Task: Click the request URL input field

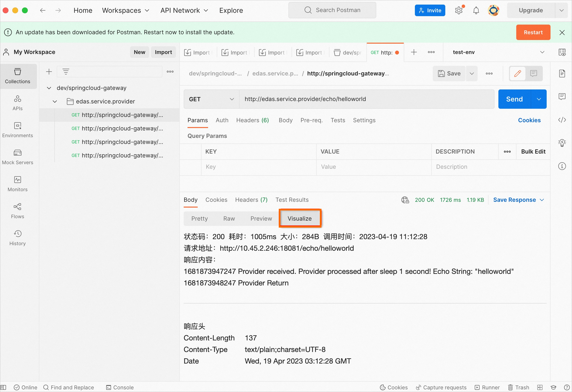Action: click(x=367, y=99)
